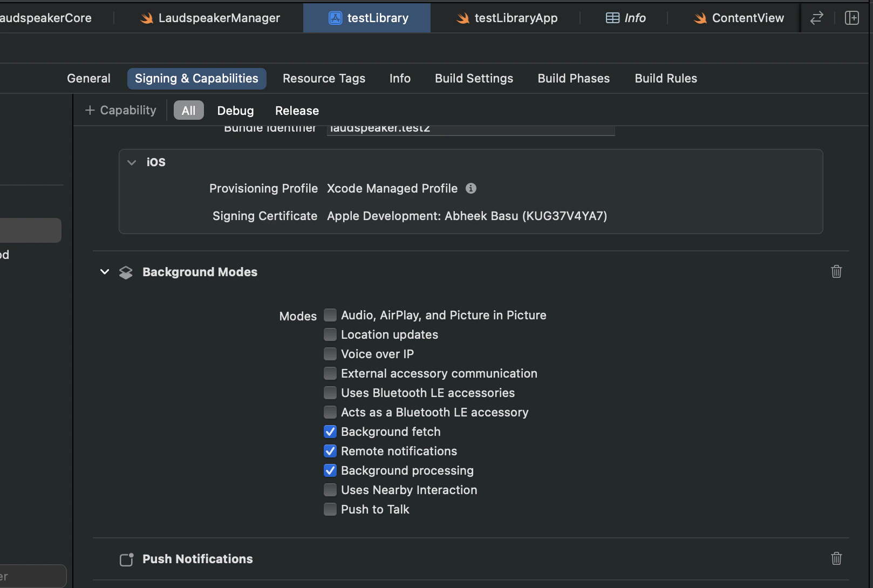Tick External accessory communication
Screen dimensions: 873x588
click(x=330, y=373)
